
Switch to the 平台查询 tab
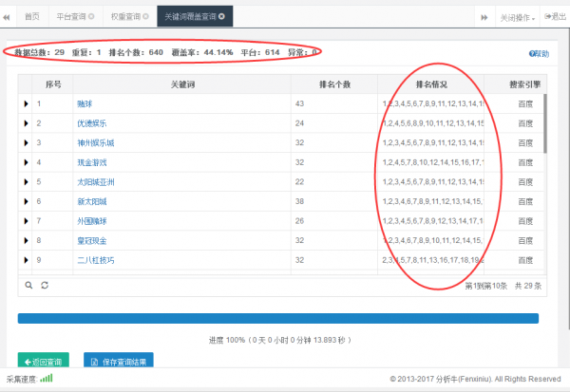click(71, 17)
